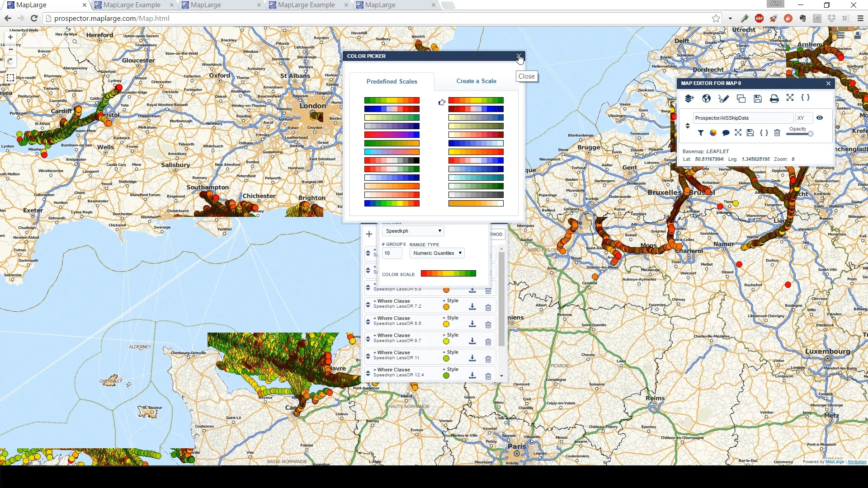Switch to the Create a Scale tab
868x488 pixels.
coord(476,81)
